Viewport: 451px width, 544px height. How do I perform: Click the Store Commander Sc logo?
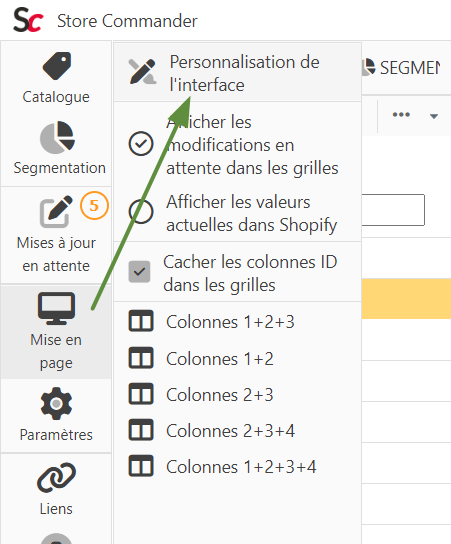coord(28,20)
